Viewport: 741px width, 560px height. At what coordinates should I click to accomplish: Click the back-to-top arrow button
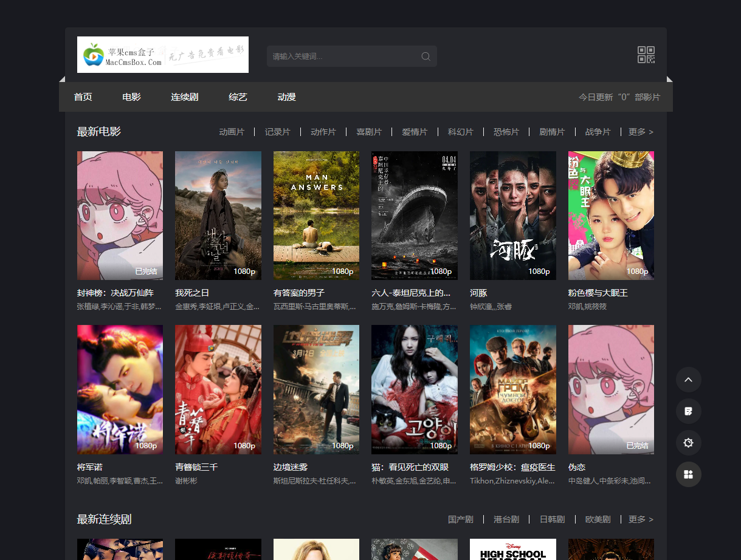point(689,380)
